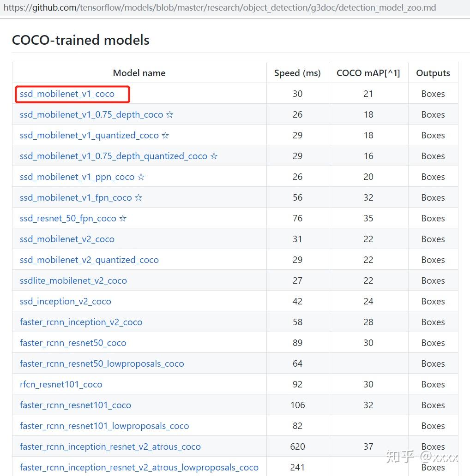Click the rfcn_resnet101_coco link
This screenshot has width=470, height=476.
(61, 385)
